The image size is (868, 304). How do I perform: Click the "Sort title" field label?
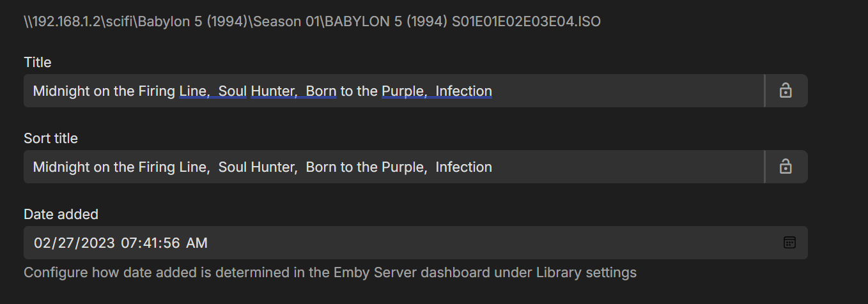tap(50, 138)
